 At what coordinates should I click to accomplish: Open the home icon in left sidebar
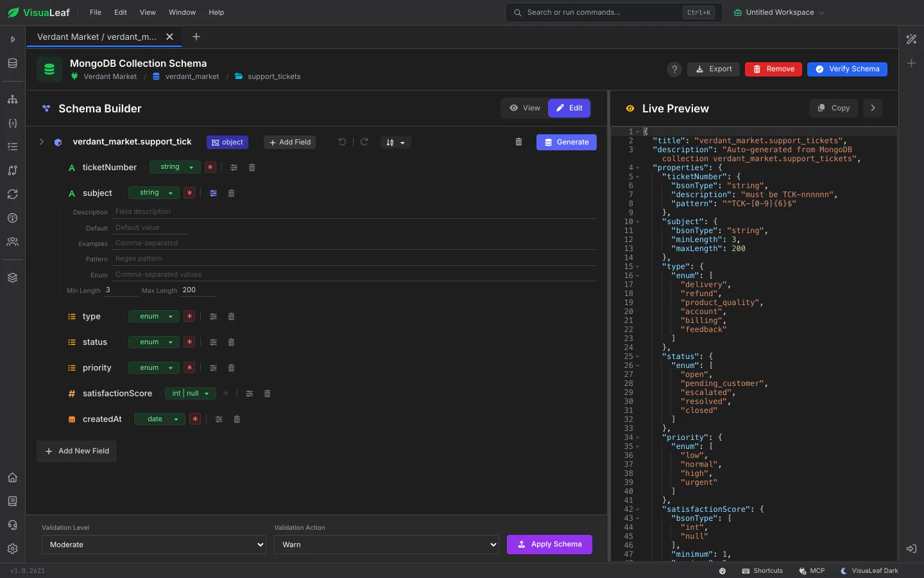[x=12, y=477]
